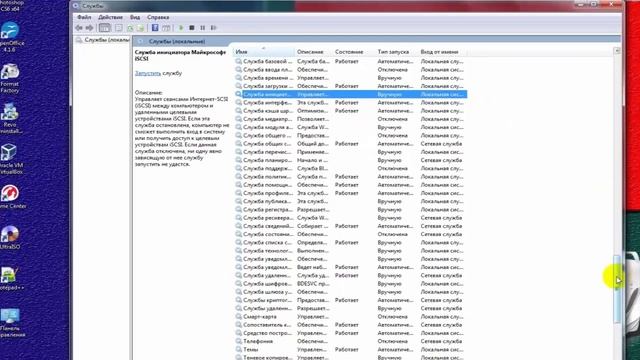The height and width of the screenshot is (360, 640).
Task: Open the UltraISO desktop icon
Action: click(x=10, y=237)
